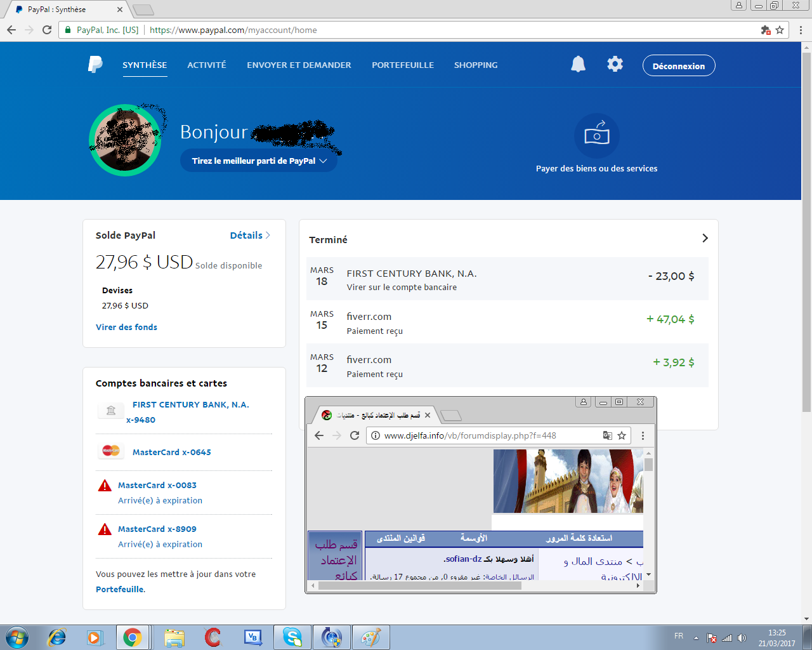Reload the djelfa.info page

click(x=355, y=435)
